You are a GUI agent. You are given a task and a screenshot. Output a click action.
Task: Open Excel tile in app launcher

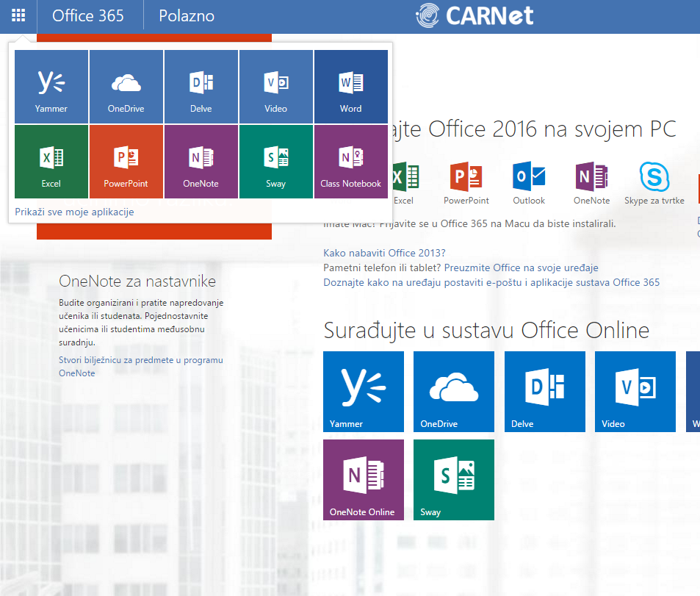(51, 162)
